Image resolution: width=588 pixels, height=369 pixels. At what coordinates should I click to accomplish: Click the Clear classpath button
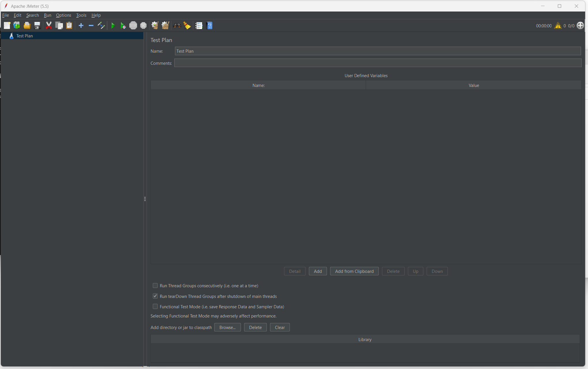point(280,327)
